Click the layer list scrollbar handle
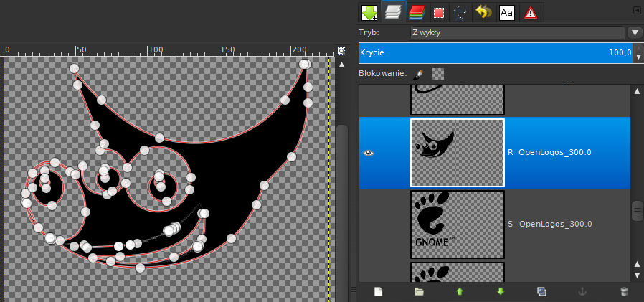644x302 pixels. click(637, 211)
